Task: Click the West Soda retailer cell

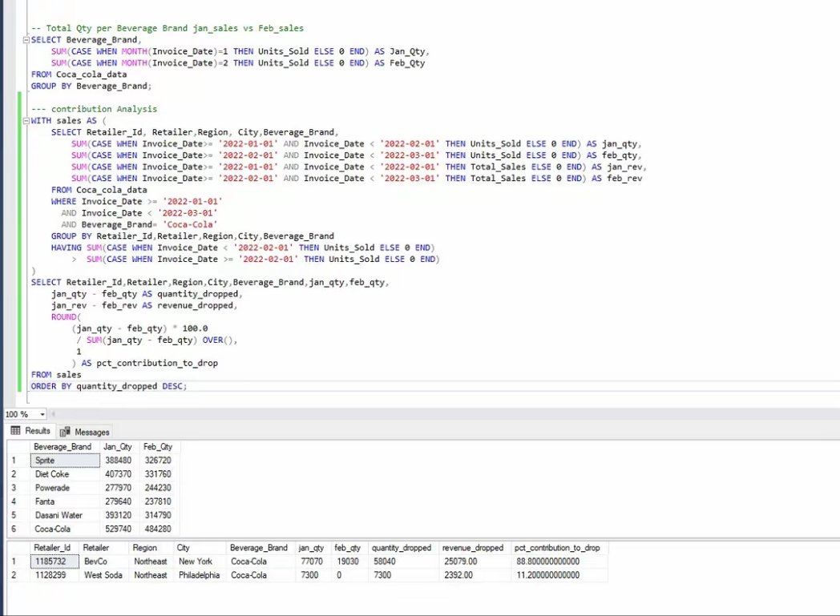Action: [104, 575]
